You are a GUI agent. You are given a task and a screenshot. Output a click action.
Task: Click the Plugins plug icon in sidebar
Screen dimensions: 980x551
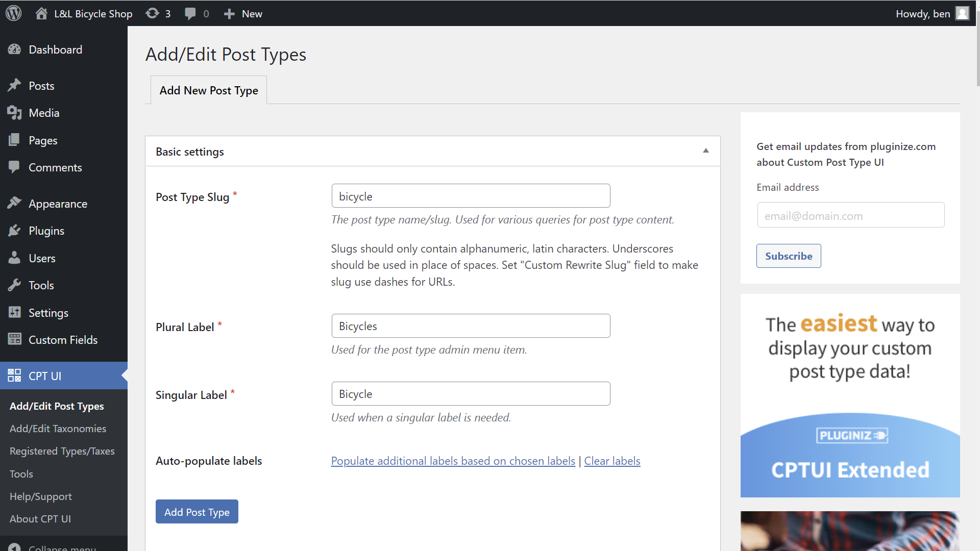tap(14, 231)
